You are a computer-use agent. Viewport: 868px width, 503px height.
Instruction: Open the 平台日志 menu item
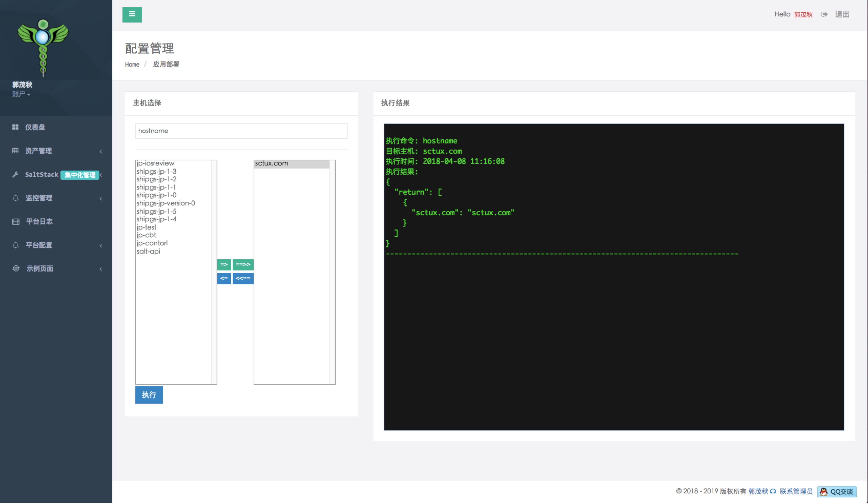point(39,221)
